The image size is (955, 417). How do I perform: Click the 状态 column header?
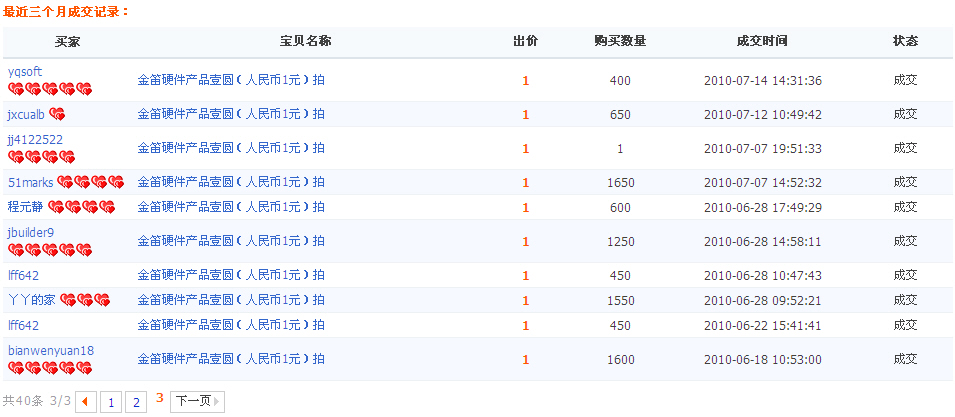tap(906, 41)
